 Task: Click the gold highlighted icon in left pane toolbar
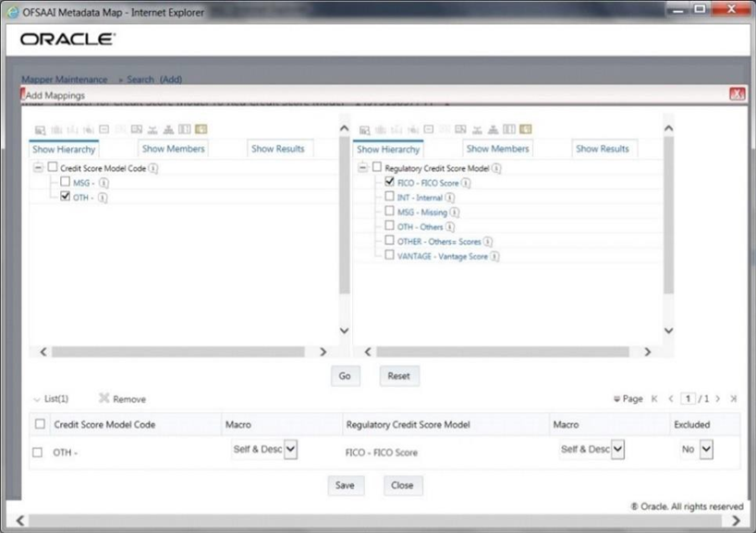201,129
